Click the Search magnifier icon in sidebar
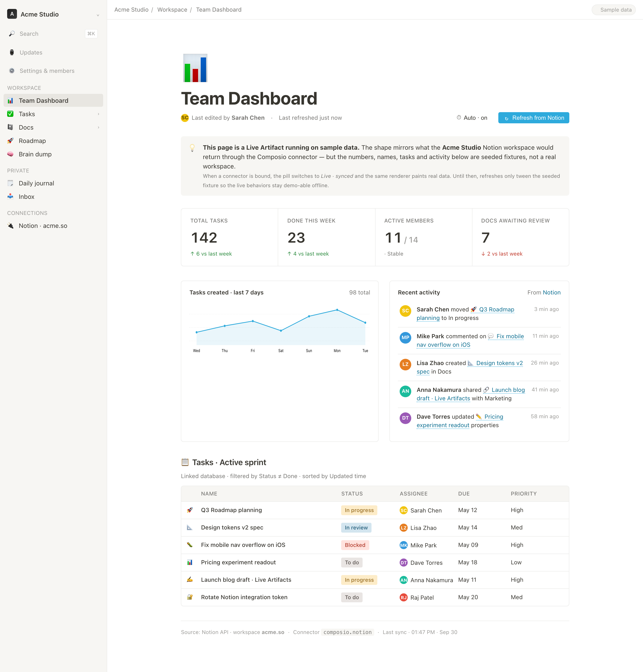 coord(12,34)
